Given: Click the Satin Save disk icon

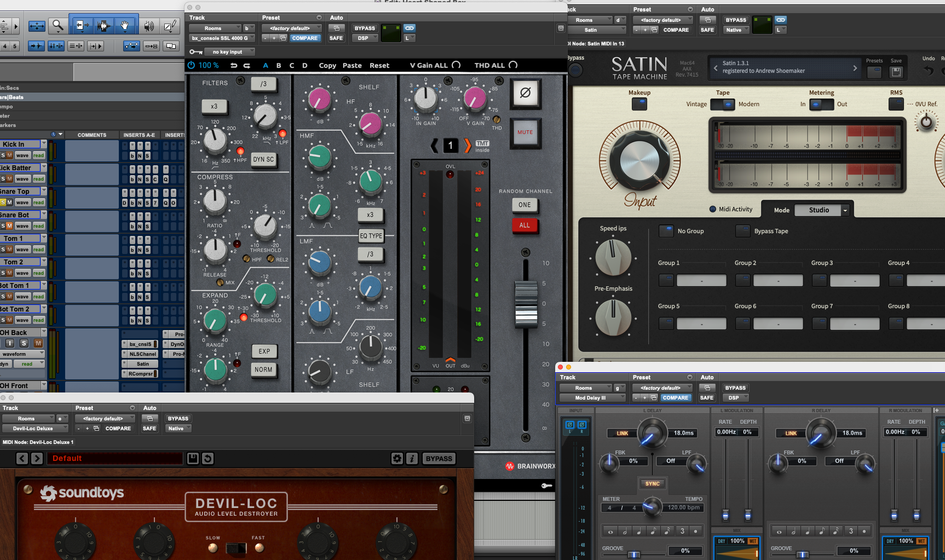Looking at the screenshot, I should (896, 72).
